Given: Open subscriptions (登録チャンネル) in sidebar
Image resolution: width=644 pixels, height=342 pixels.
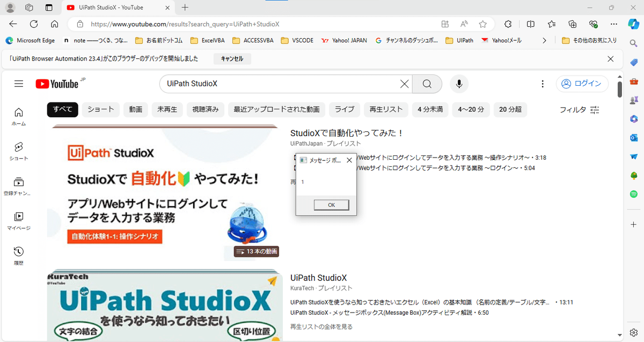Looking at the screenshot, I should [19, 186].
